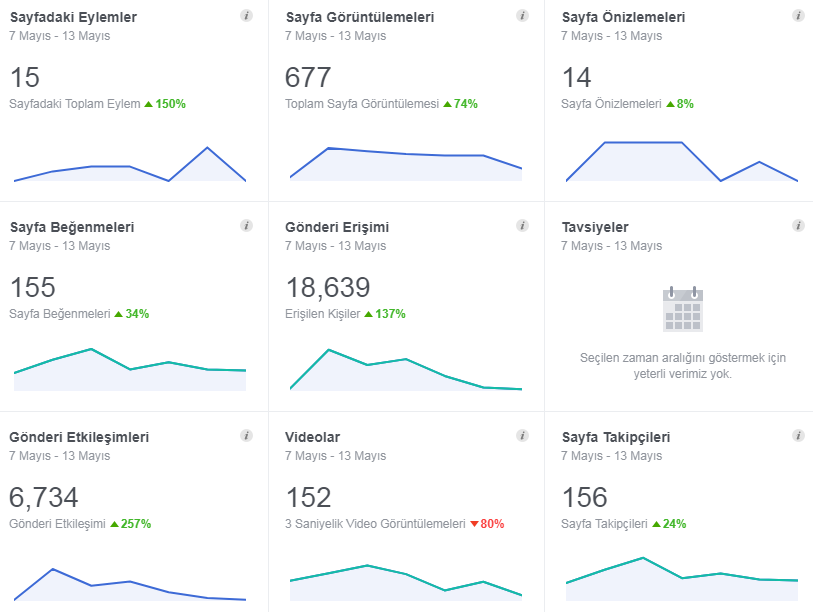Open info icon for Tavsiyeler card
This screenshot has width=813, height=612.
click(798, 226)
